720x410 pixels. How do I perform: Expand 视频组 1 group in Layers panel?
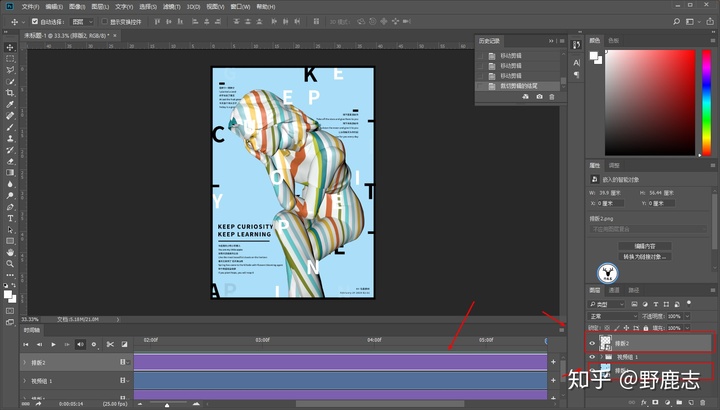click(601, 357)
